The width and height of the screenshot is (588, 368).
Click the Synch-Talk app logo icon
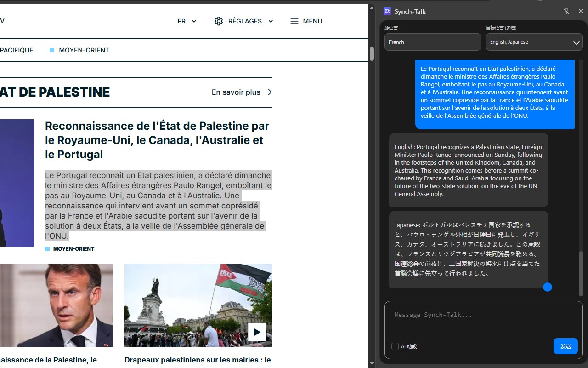387,11
